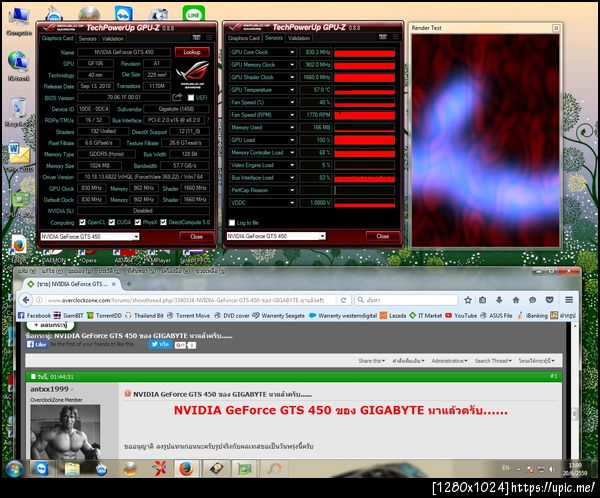
Task: Open the Facebook bookmark
Action: point(34,316)
